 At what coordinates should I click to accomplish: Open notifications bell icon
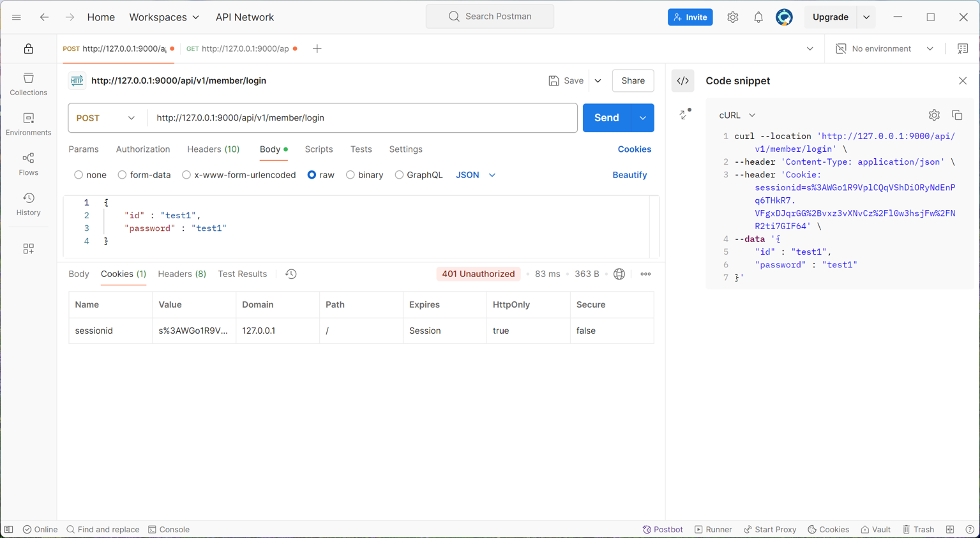[758, 17]
